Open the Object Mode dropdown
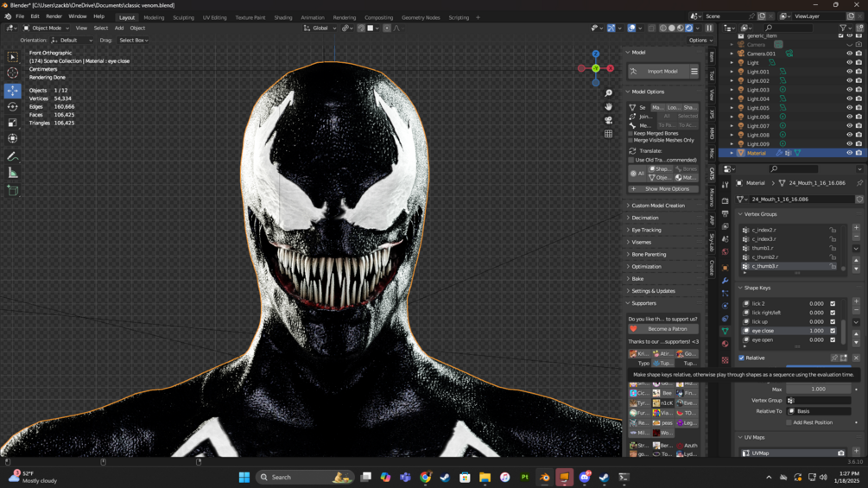Image resolution: width=868 pixels, height=488 pixels. (x=48, y=28)
